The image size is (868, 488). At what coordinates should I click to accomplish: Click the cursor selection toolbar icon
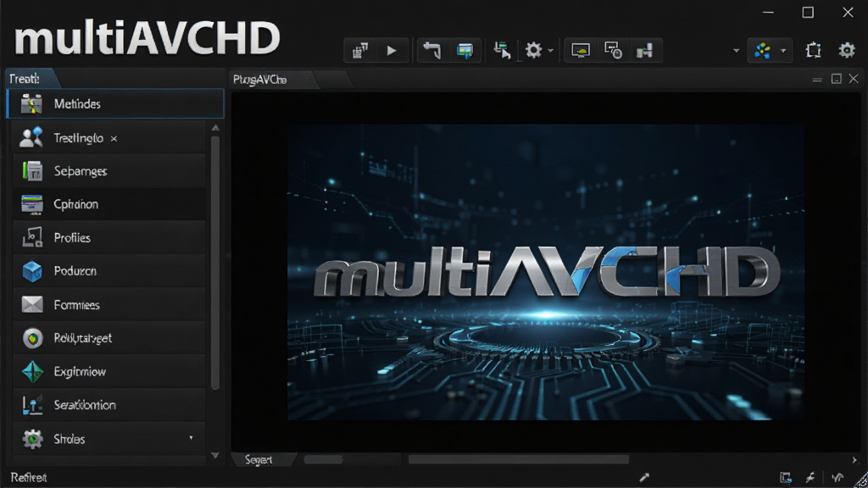[x=502, y=51]
